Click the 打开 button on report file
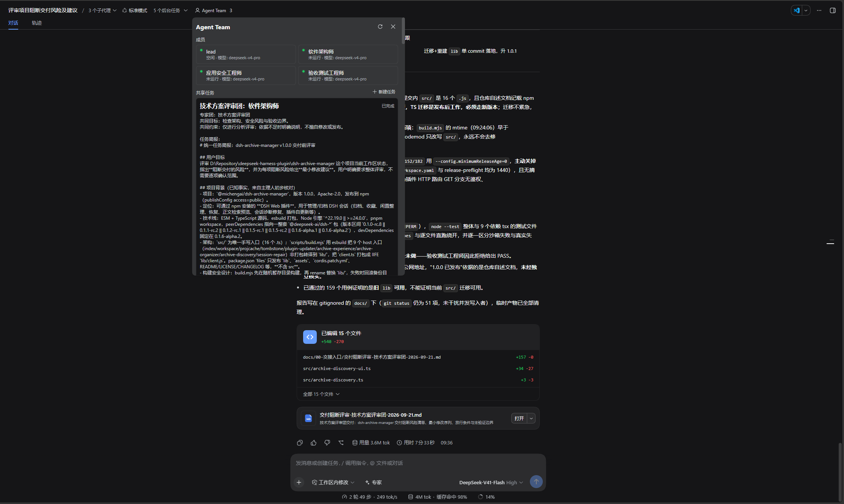Screen dimensions: 844x504 pos(519,418)
